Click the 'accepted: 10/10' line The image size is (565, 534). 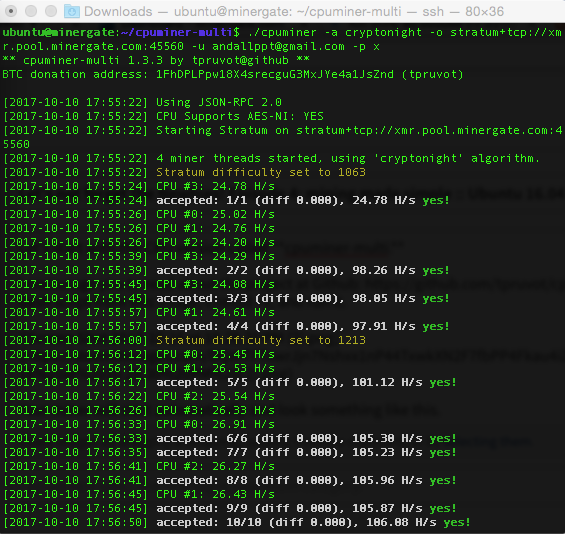click(x=237, y=523)
